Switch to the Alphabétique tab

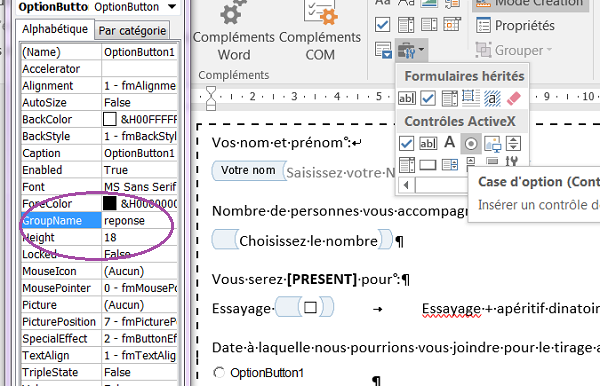55,29
